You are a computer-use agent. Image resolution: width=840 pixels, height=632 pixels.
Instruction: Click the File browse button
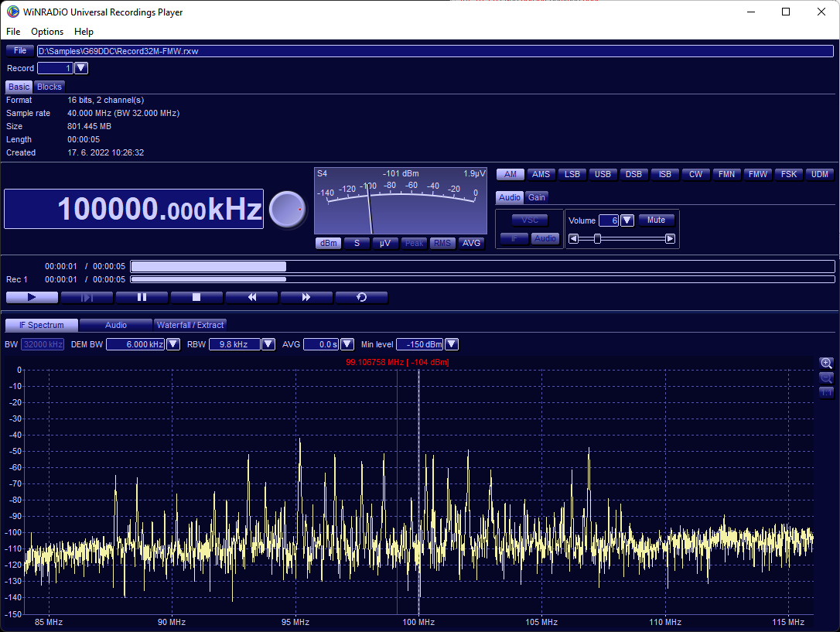[x=20, y=51]
